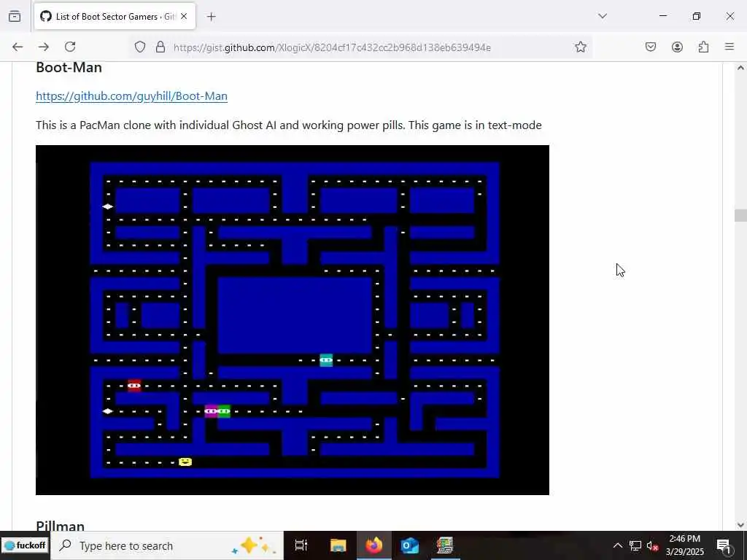This screenshot has height=560, width=747.
Task: Open the network status tray icon
Action: coord(635,545)
